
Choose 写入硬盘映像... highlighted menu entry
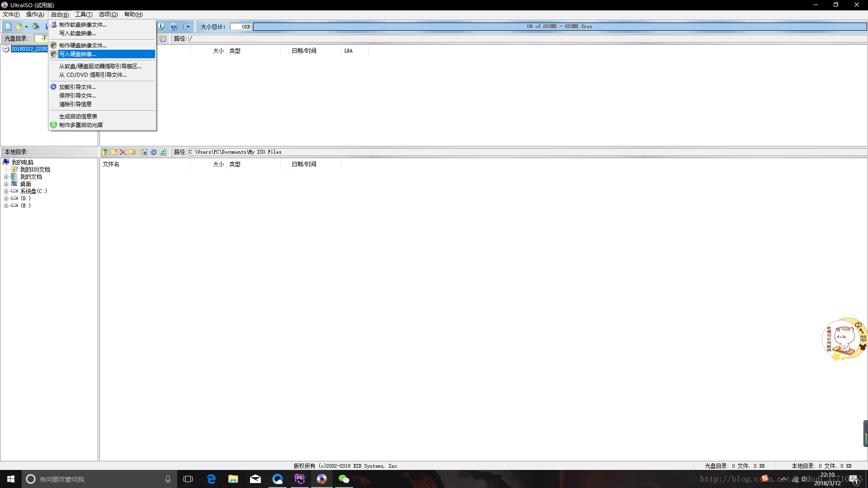[102, 54]
